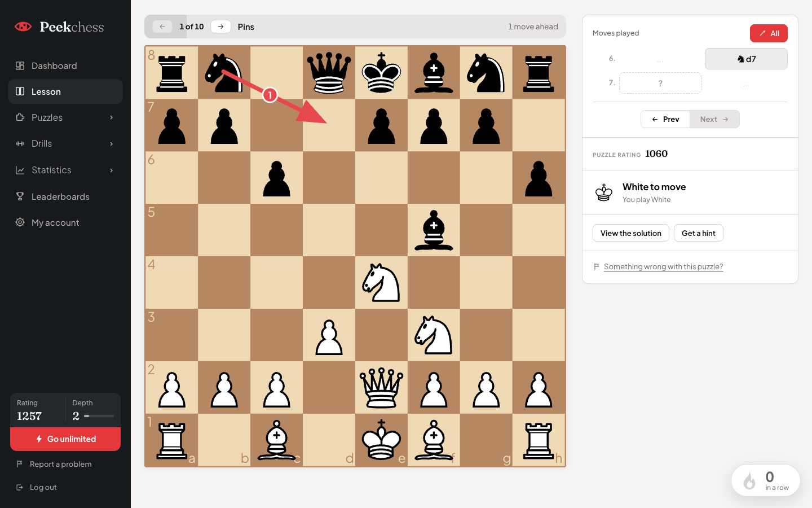This screenshot has height=508, width=812.
Task: Click the Prev move button
Action: tap(665, 119)
